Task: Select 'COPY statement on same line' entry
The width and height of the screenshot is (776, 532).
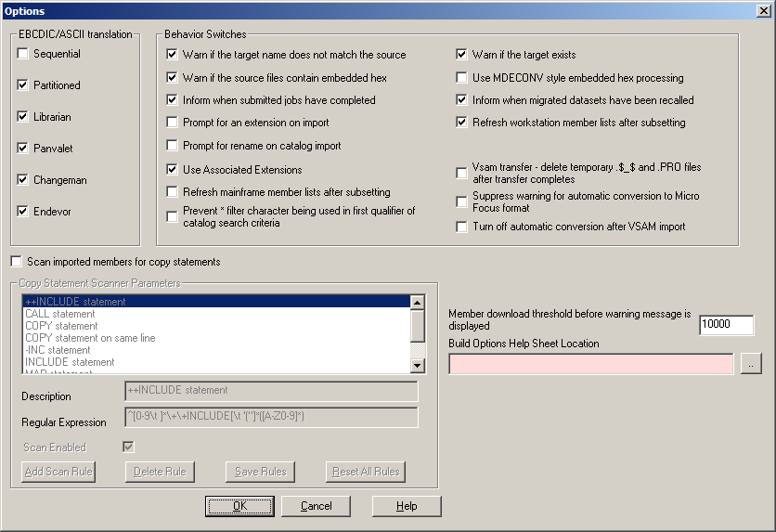Action: 90,338
